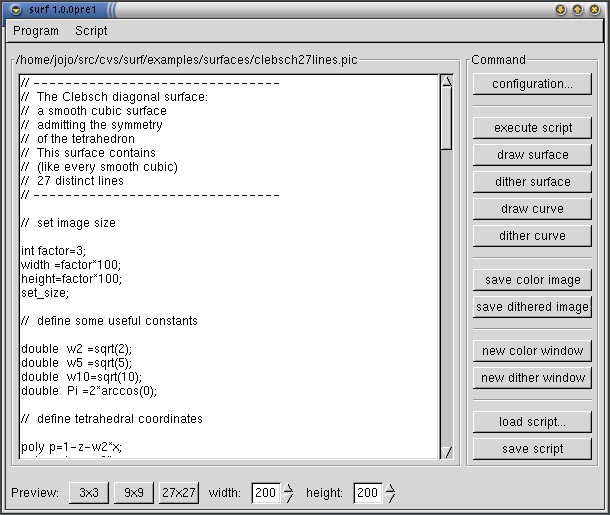Image resolution: width=610 pixels, height=515 pixels.
Task: Click the load script... button
Action: point(532,422)
